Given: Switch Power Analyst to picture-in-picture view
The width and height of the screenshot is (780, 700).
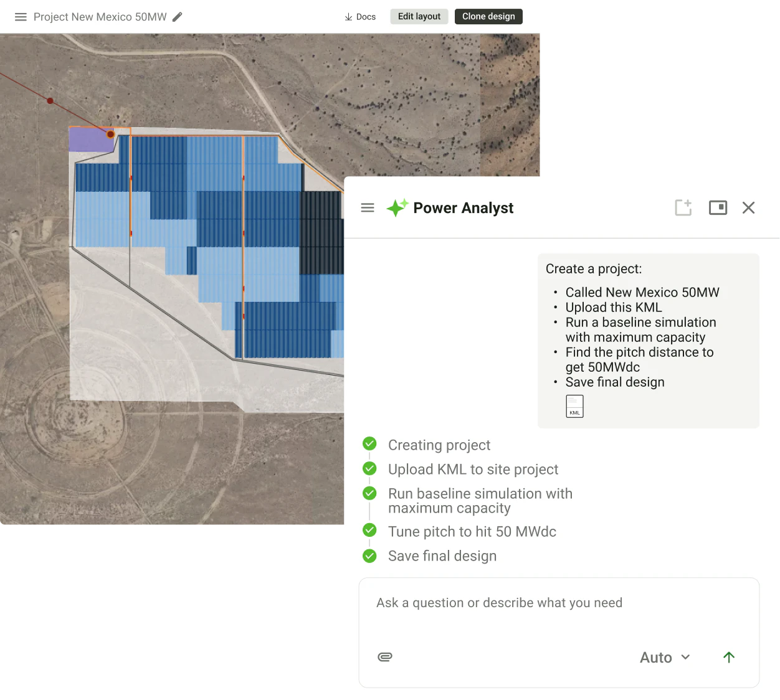Looking at the screenshot, I should (718, 207).
